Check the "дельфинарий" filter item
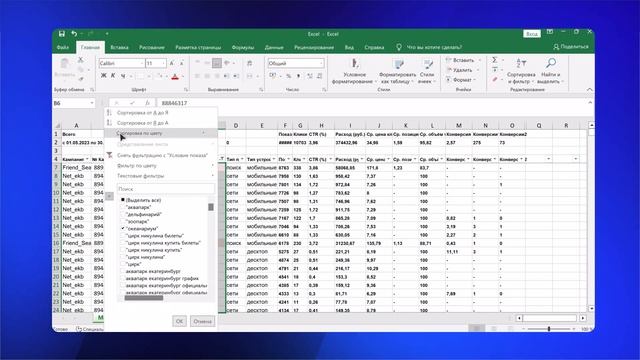This screenshot has height=360, width=640. point(122,214)
